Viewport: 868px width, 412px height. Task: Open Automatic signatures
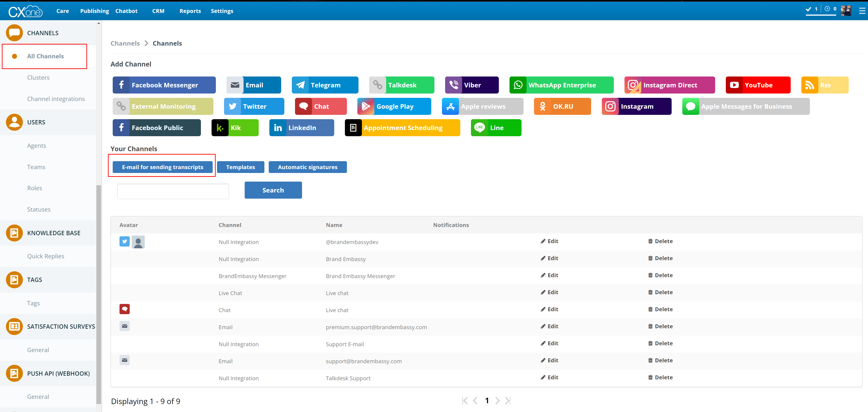point(308,167)
